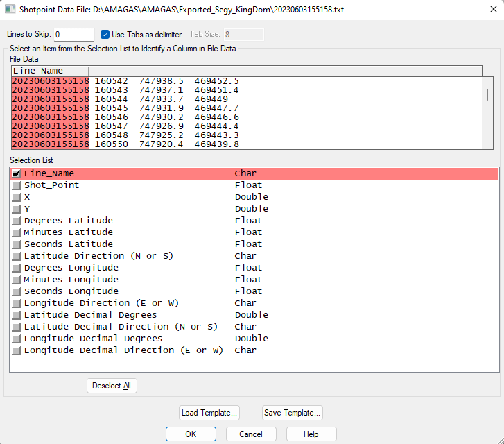The height and width of the screenshot is (444, 504).
Task: Cancel the dialog
Action: (250, 434)
